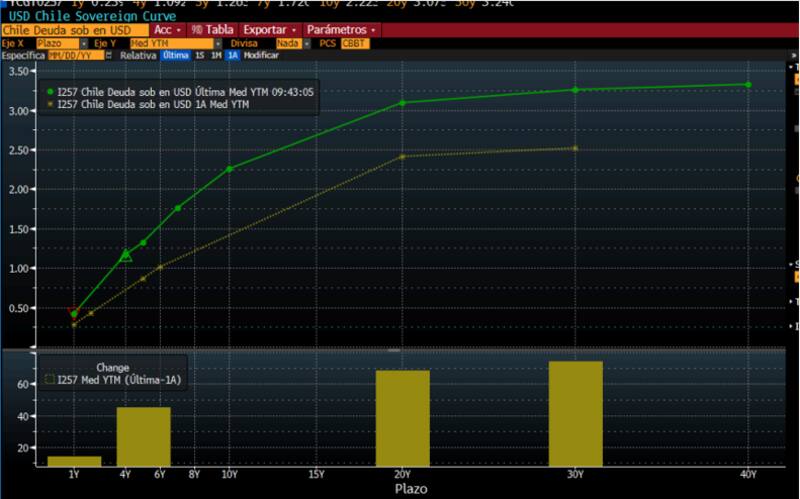Toggle the Última relative period
The height and width of the screenshot is (499, 800).
pyautogui.click(x=175, y=56)
